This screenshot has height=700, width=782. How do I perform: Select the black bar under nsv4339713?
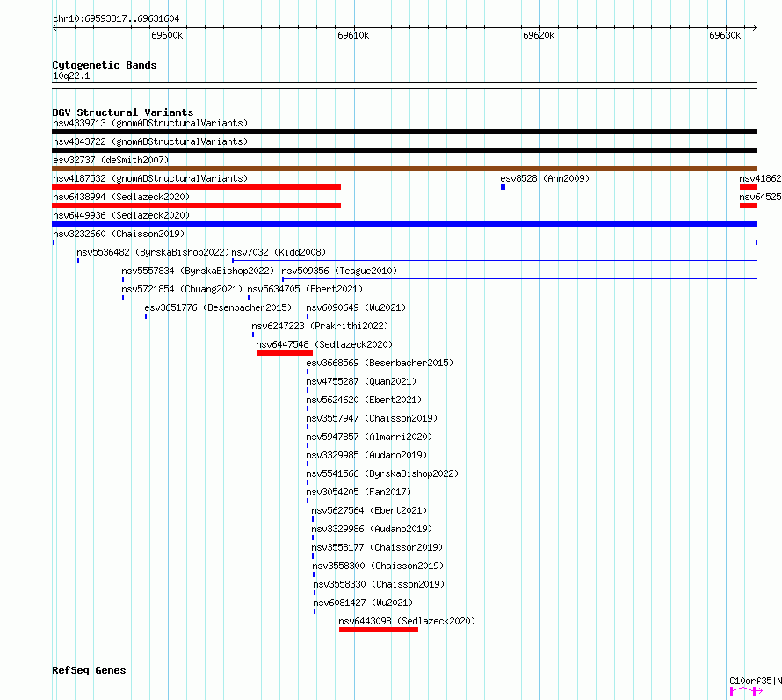pyautogui.click(x=404, y=132)
